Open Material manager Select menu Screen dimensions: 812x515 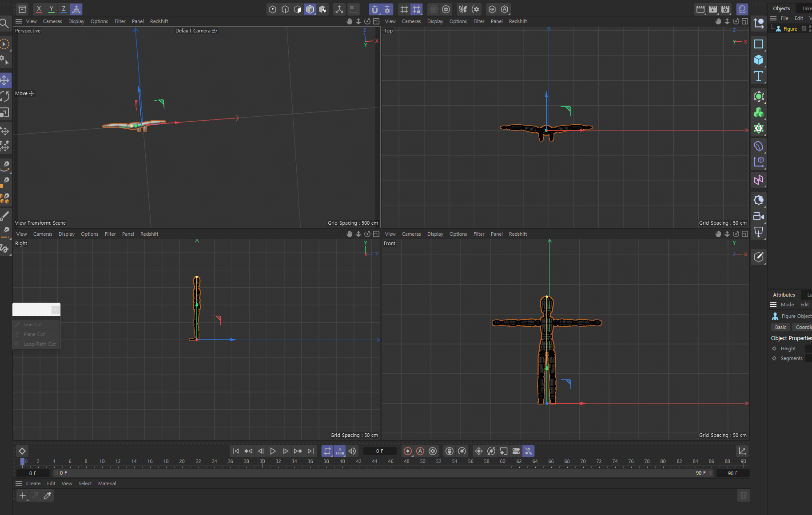tap(85, 483)
